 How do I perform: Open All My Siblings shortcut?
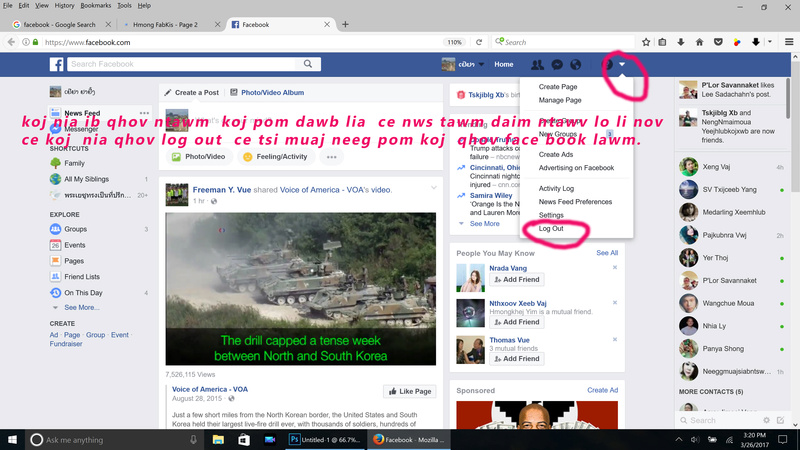(86, 179)
